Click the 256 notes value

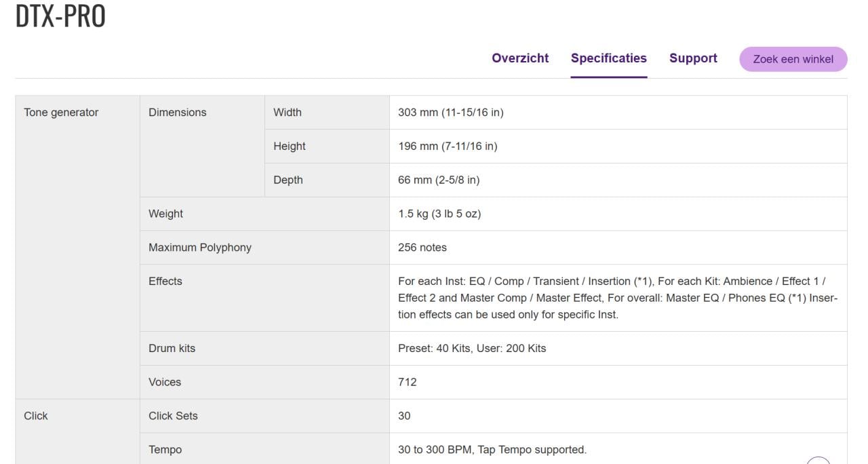tap(422, 248)
